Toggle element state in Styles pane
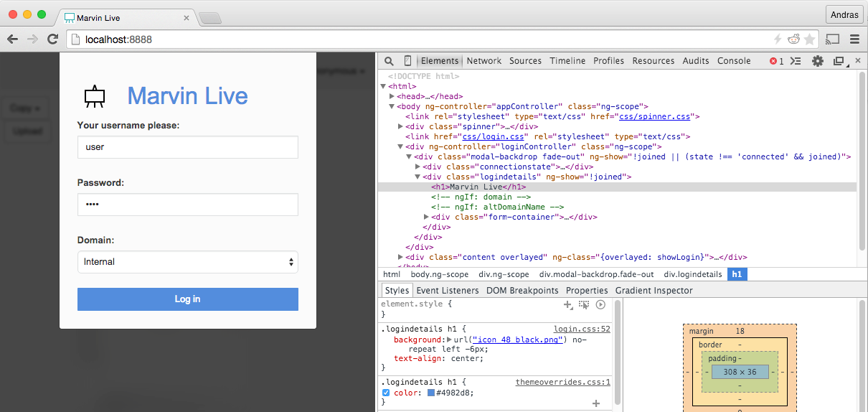Viewport: 868px width, 412px height. [x=584, y=305]
